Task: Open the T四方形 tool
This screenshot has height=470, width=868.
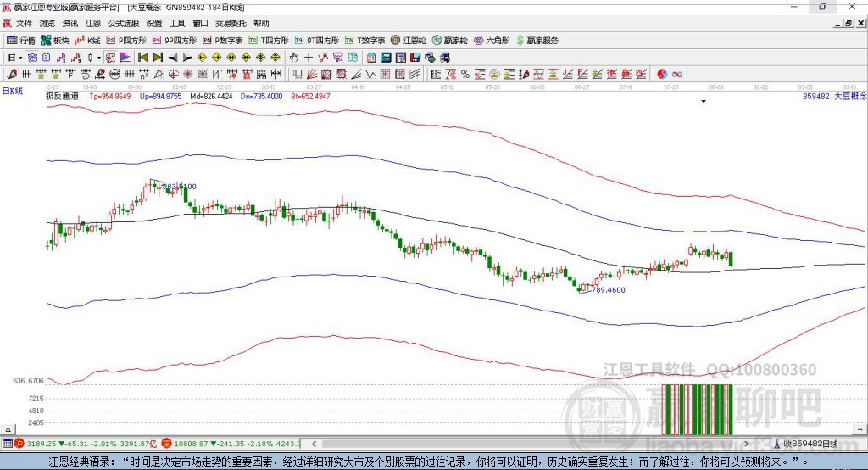Action: click(269, 41)
